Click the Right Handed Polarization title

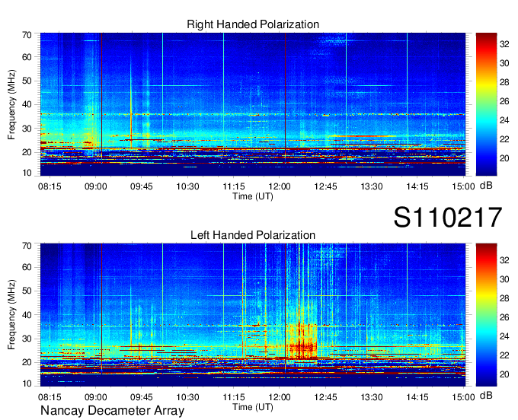click(253, 24)
